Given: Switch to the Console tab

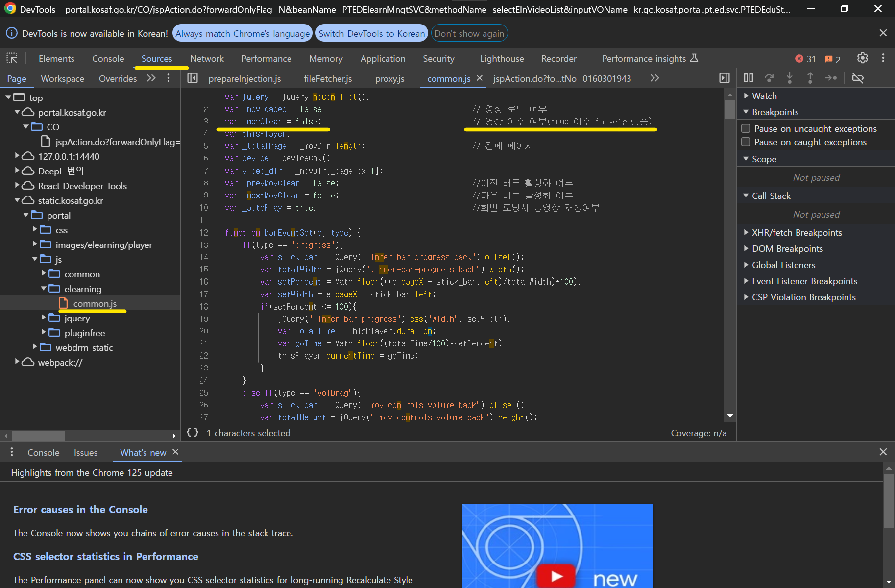Looking at the screenshot, I should (x=108, y=59).
